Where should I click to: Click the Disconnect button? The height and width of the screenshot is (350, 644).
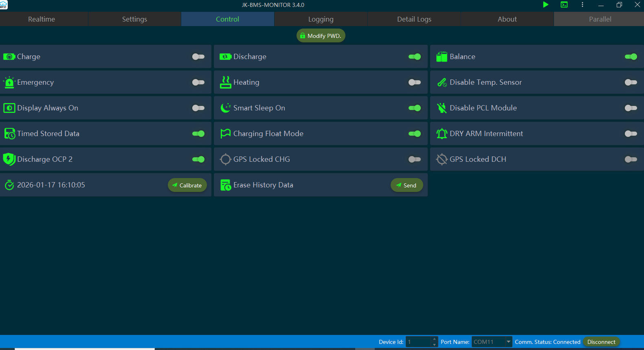tap(601, 342)
